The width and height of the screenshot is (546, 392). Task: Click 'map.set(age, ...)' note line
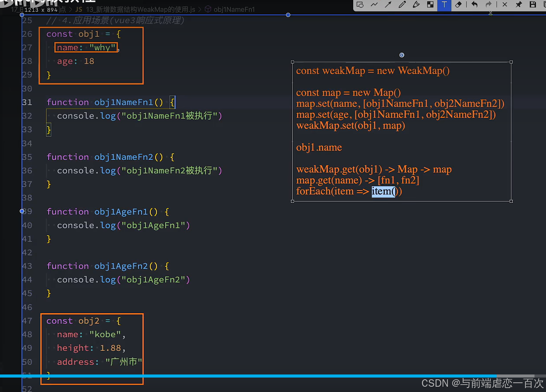coord(396,114)
